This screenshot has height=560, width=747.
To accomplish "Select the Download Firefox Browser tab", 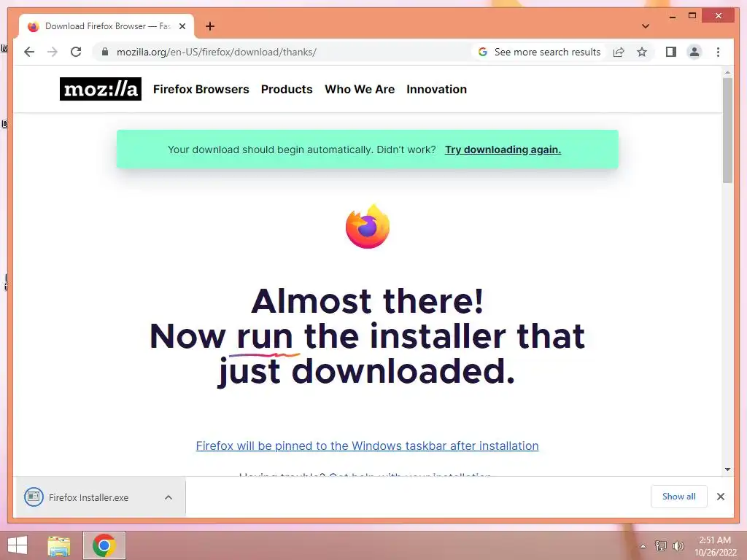I will (107, 26).
